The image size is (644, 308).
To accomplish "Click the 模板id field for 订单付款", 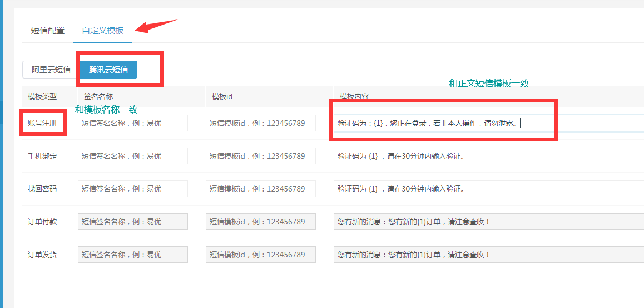I will coord(261,222).
